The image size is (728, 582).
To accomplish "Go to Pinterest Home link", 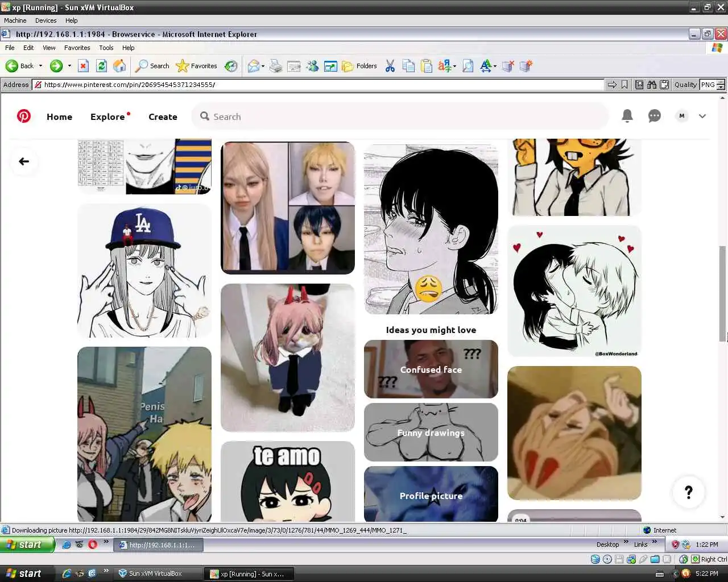I will [59, 117].
